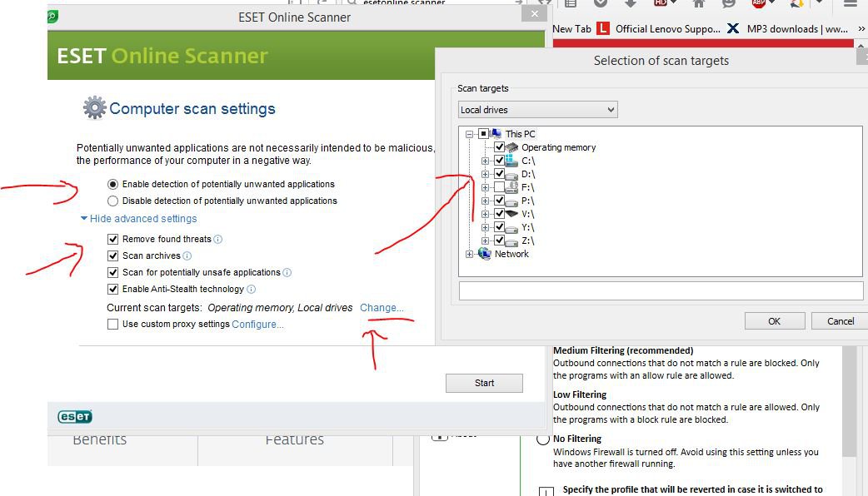
Task: Select No Filtering radio in firewall window
Action: point(543,439)
